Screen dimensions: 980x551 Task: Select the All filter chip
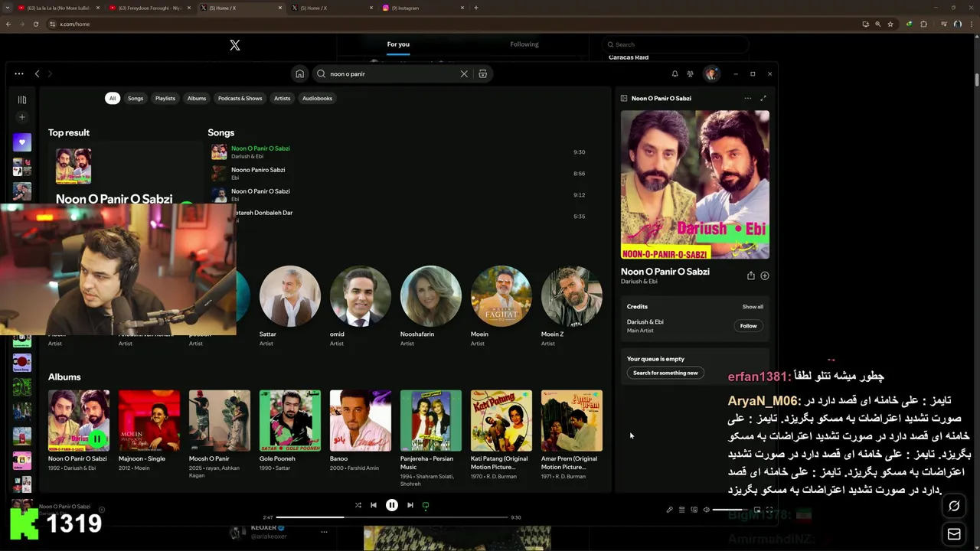(113, 98)
